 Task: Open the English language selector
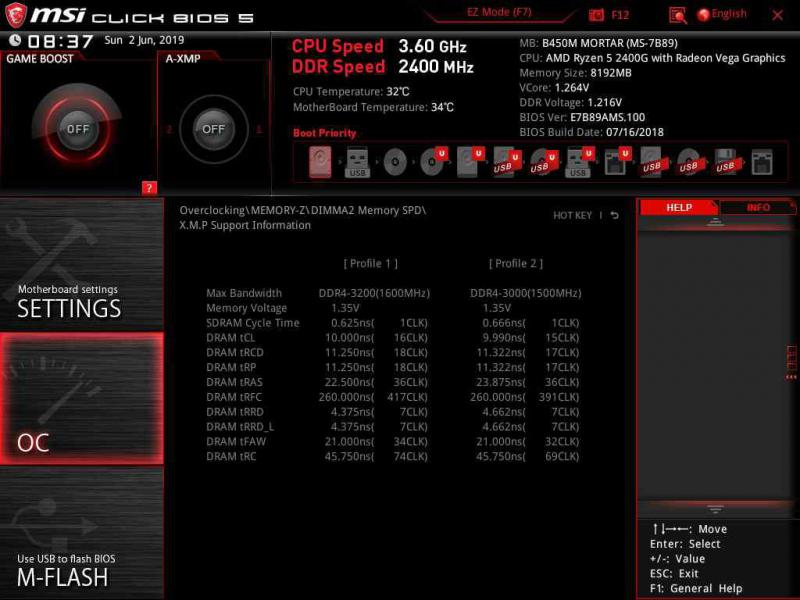729,14
